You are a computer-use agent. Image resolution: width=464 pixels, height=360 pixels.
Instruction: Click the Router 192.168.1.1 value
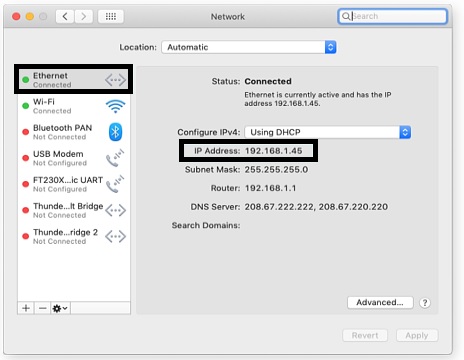[270, 188]
